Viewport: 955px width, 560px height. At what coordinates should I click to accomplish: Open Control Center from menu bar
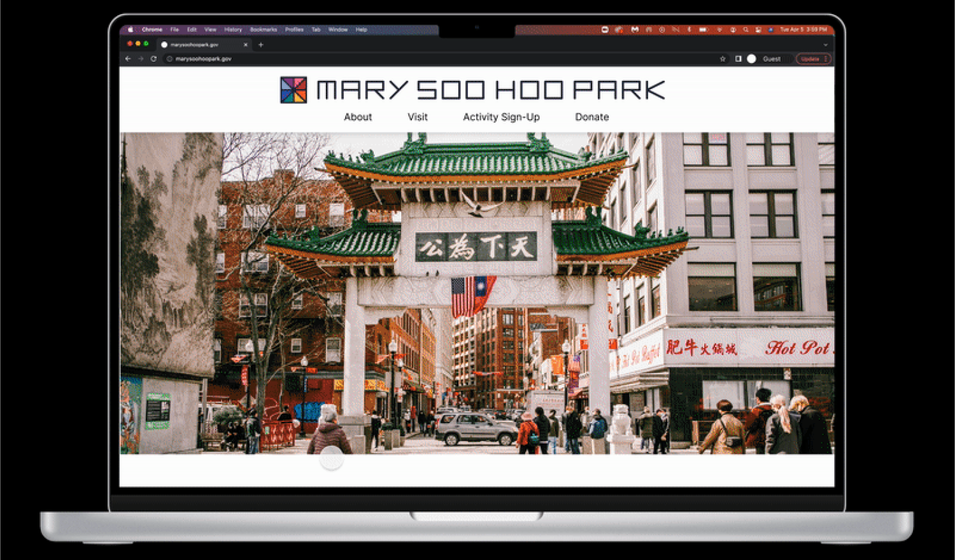(758, 29)
